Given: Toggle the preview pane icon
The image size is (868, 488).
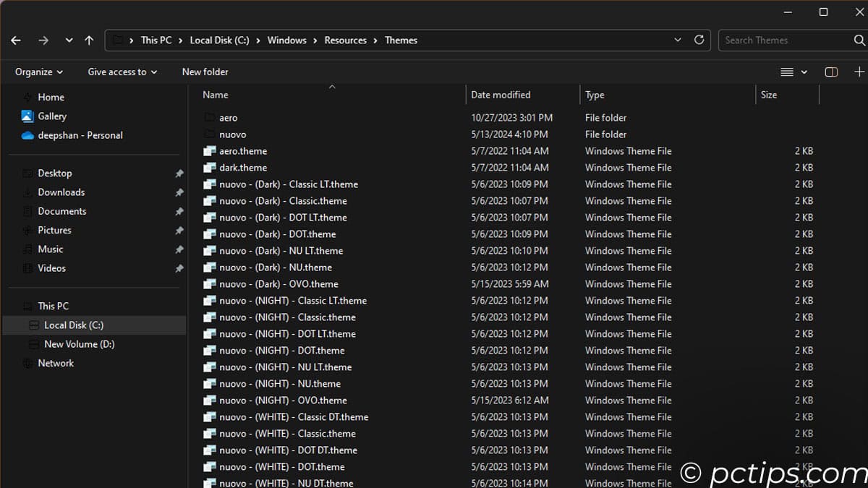Looking at the screenshot, I should click(831, 72).
